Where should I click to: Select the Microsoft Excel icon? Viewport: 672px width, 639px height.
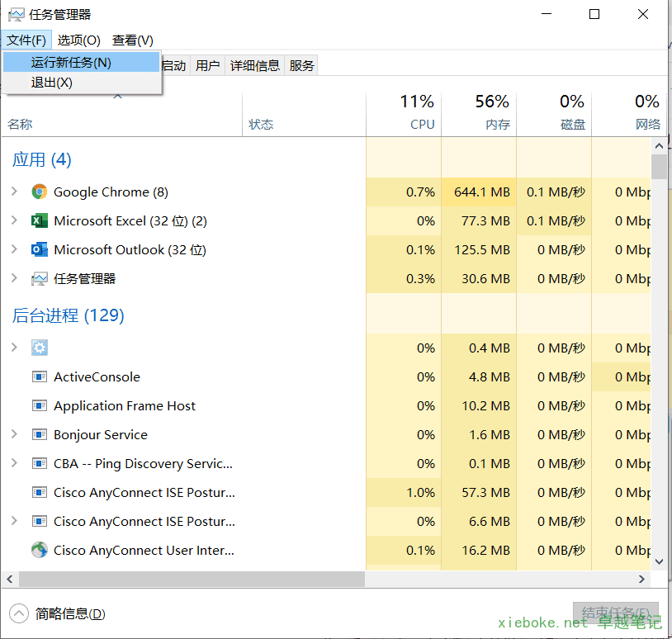39,220
